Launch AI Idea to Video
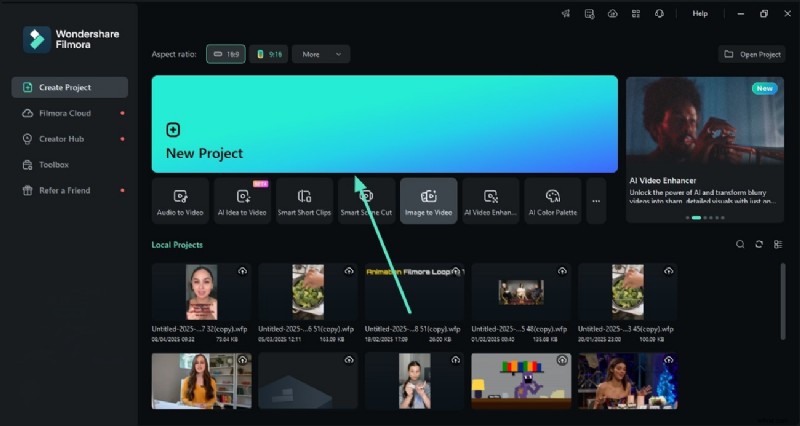This screenshot has width=800, height=426. click(x=242, y=201)
